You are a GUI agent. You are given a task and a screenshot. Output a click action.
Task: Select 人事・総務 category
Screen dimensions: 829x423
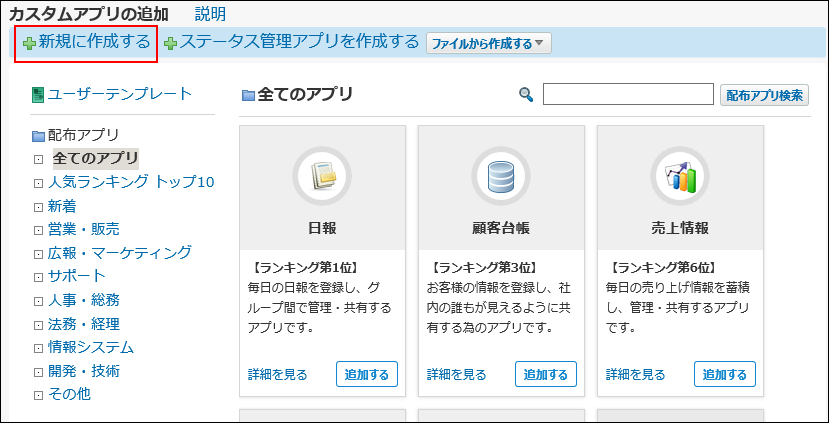click(84, 300)
